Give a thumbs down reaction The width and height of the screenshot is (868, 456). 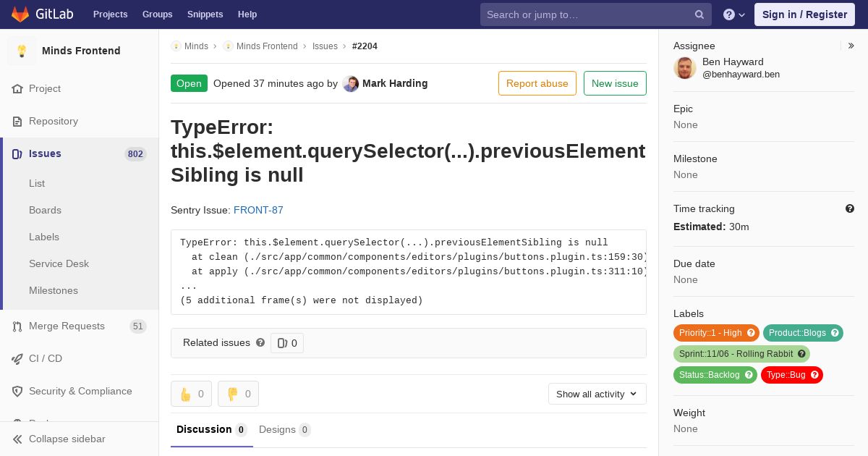(238, 394)
